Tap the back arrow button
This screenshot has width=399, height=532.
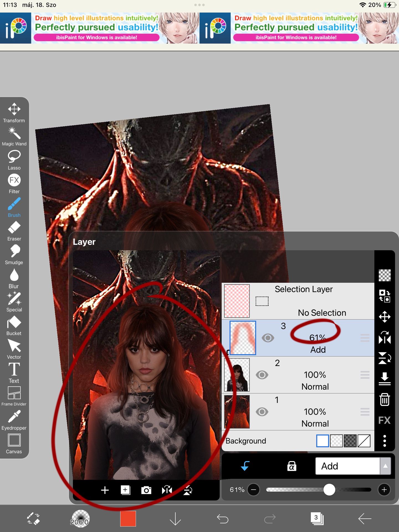365,519
